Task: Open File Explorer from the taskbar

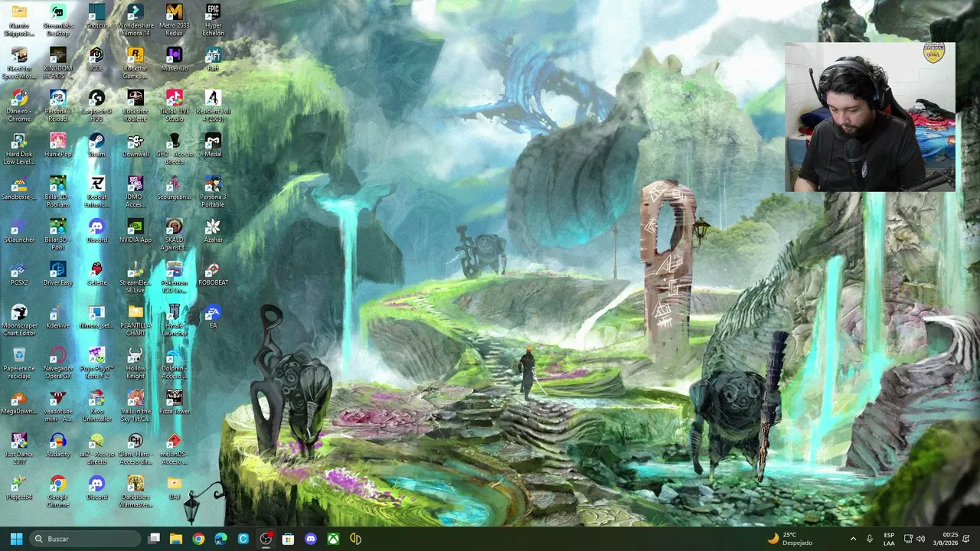Action: coord(176,539)
